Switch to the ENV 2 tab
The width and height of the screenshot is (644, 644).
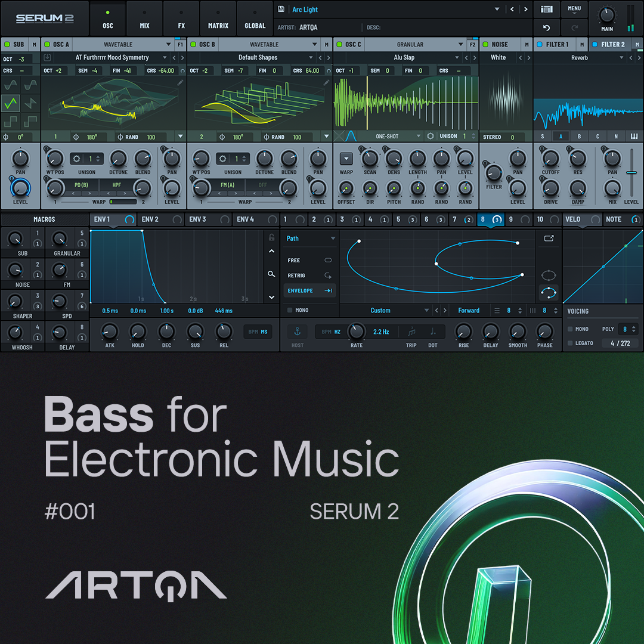pyautogui.click(x=150, y=219)
